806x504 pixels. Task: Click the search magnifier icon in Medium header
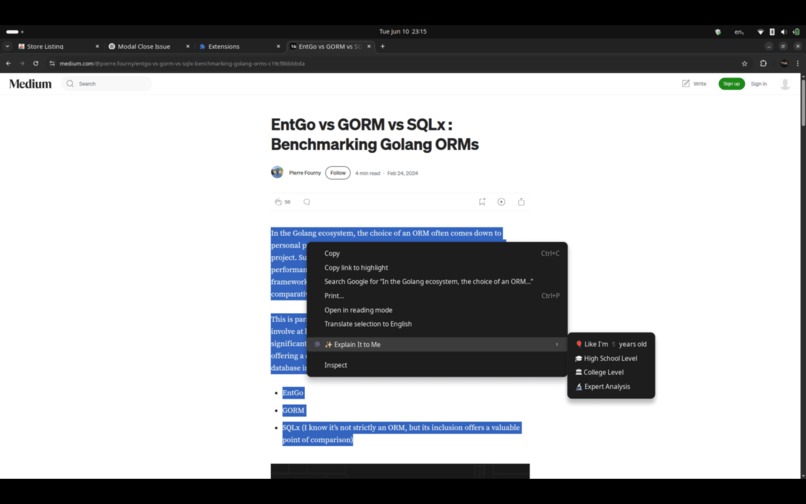70,84
